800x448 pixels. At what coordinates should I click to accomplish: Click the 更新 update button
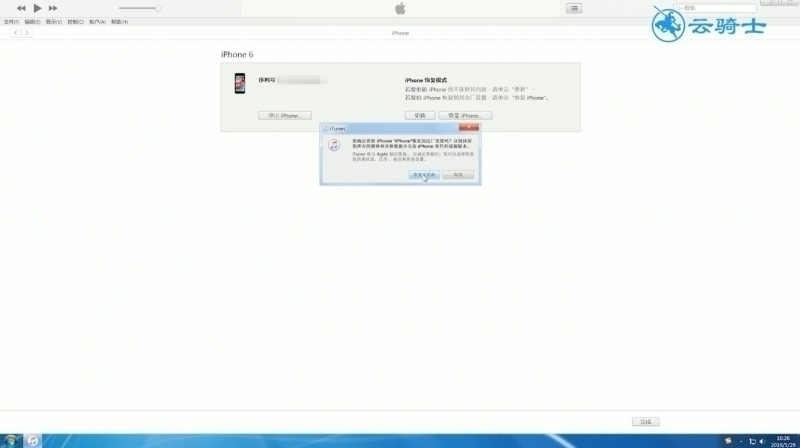tap(420, 116)
